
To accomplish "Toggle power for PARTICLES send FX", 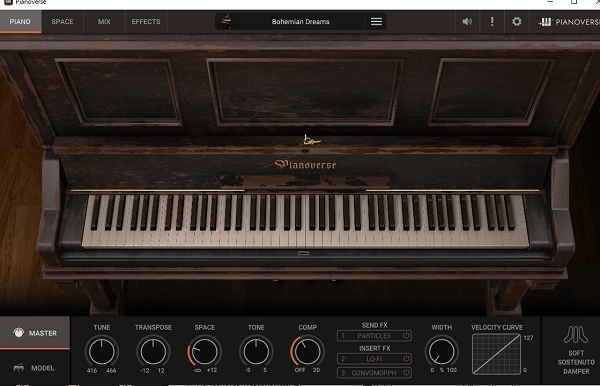I will tap(406, 336).
